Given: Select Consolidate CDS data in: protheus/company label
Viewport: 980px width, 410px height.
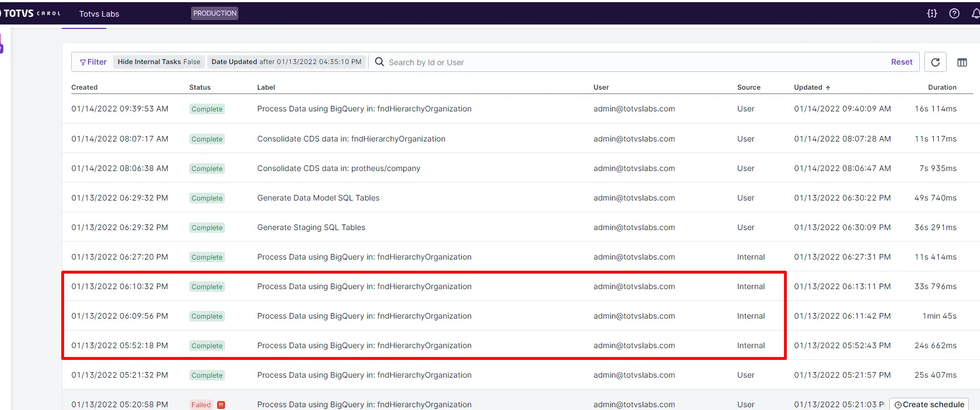Looking at the screenshot, I should (339, 168).
